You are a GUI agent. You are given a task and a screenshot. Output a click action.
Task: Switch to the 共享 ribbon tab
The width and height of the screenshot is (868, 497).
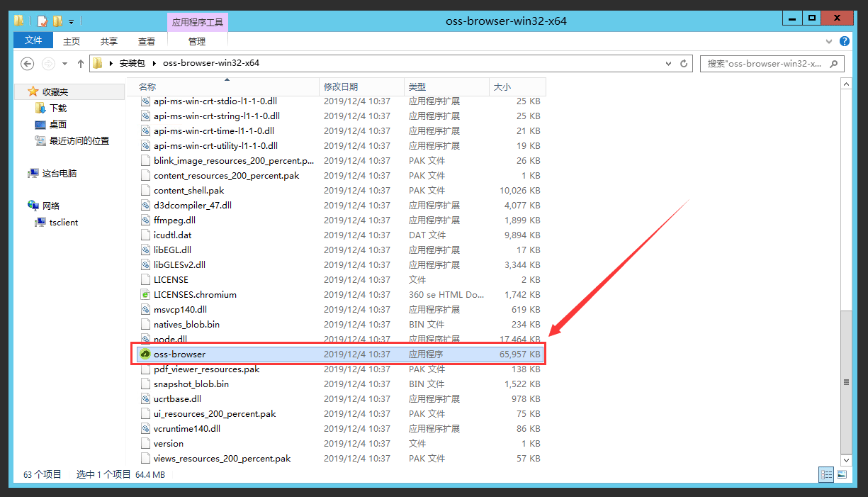109,41
